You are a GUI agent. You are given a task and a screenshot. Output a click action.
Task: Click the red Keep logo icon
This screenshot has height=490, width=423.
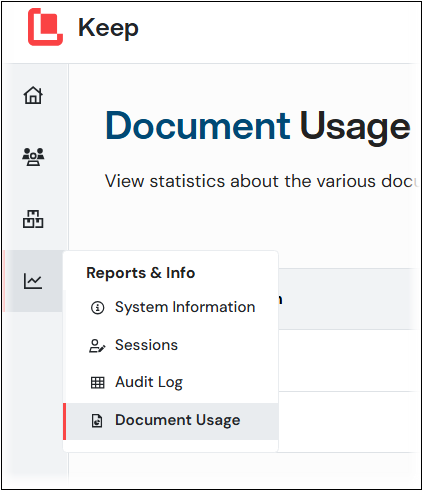[45, 27]
